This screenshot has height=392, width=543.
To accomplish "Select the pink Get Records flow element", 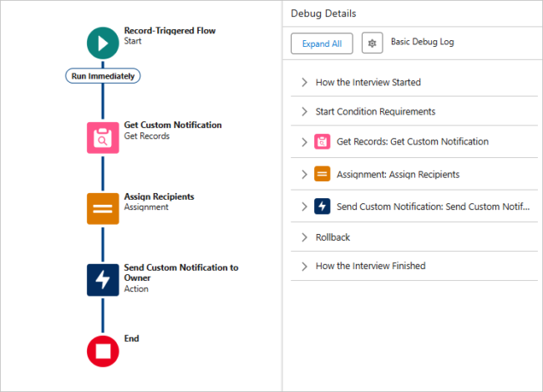I will tap(103, 137).
